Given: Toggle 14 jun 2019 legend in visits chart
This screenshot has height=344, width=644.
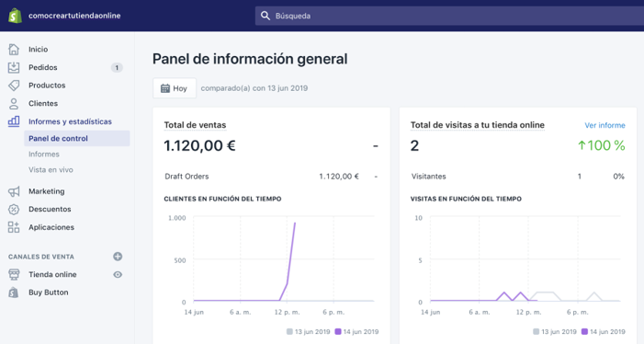Looking at the screenshot, I should 604,332.
